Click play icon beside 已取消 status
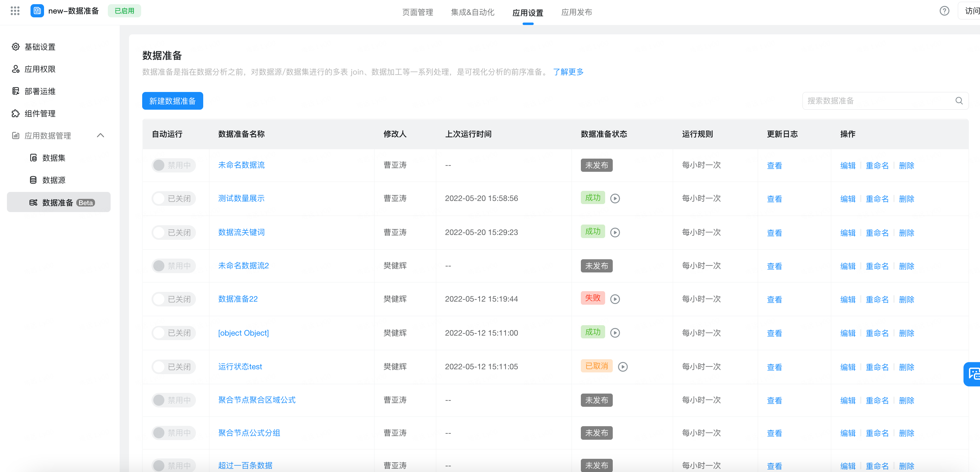The height and width of the screenshot is (472, 980). 622,367
